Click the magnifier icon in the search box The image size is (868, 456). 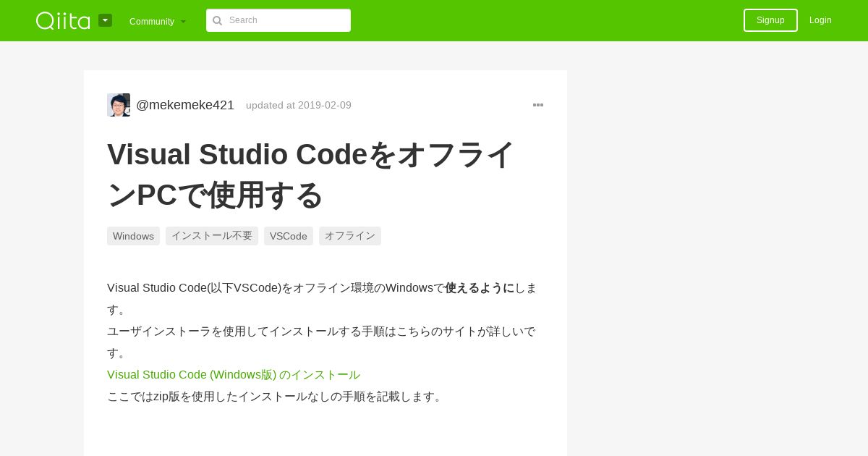coord(217,20)
